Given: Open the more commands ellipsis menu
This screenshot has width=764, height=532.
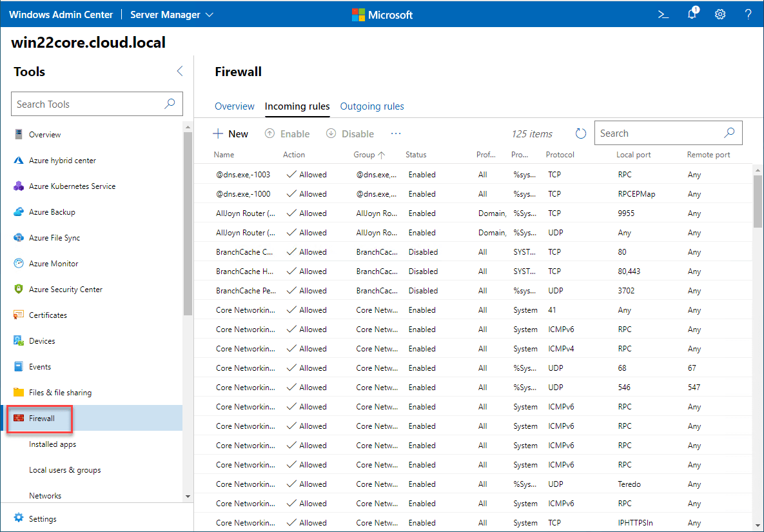Looking at the screenshot, I should pos(396,133).
